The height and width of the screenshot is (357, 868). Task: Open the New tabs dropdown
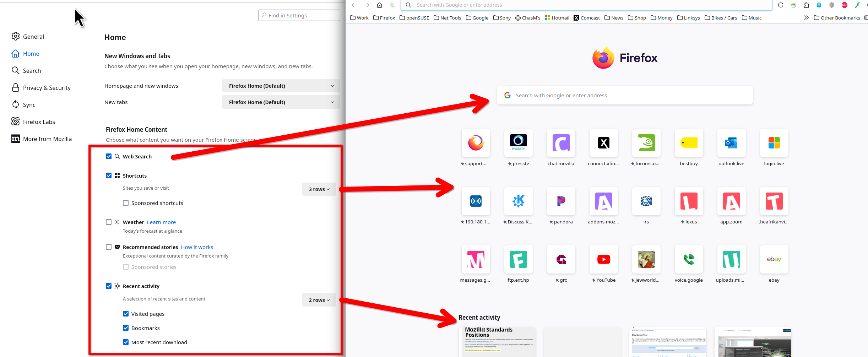(x=281, y=102)
